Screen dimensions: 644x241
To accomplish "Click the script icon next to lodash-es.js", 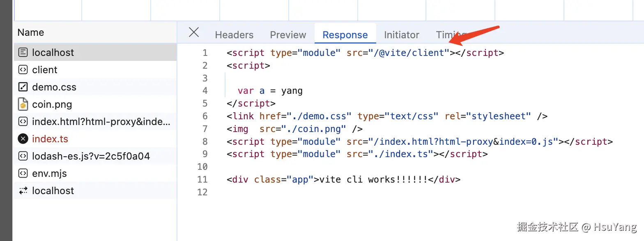I will [x=23, y=156].
